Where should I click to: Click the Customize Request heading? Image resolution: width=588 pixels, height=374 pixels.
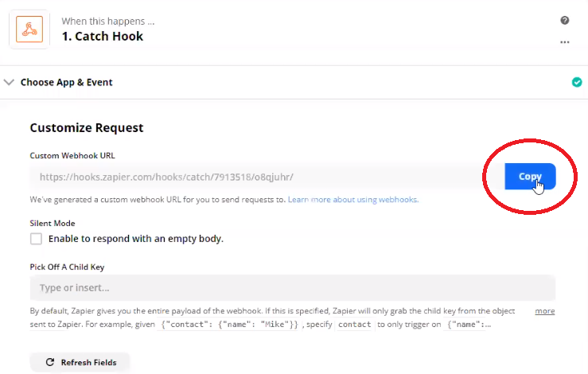(x=87, y=127)
